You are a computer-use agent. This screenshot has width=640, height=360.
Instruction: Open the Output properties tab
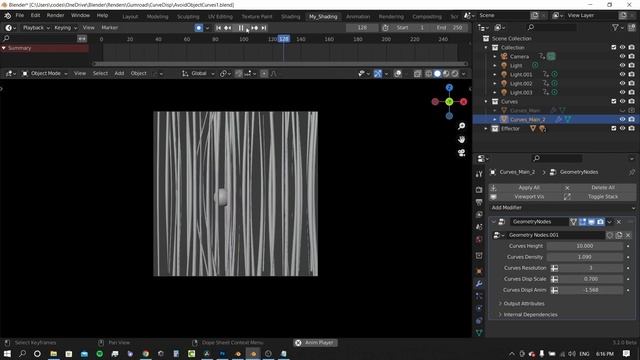coord(479,202)
